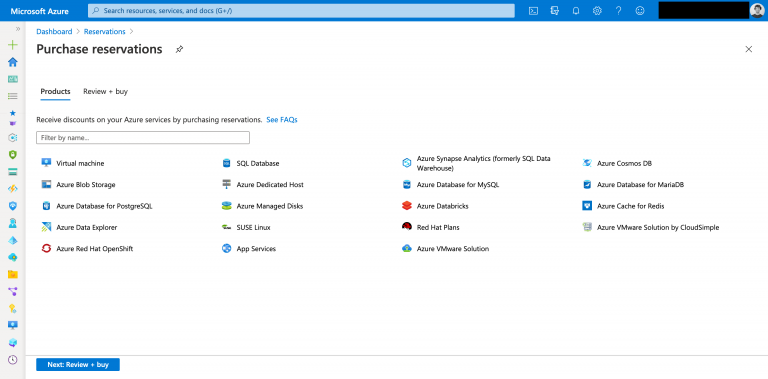Click the Favorites star in sidebar
768x379 pixels.
pos(13,113)
